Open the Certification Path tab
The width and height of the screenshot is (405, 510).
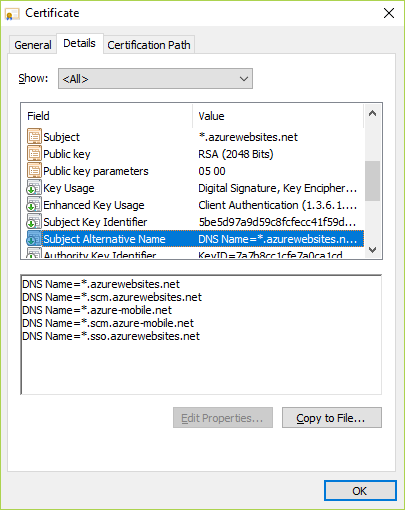[149, 45]
